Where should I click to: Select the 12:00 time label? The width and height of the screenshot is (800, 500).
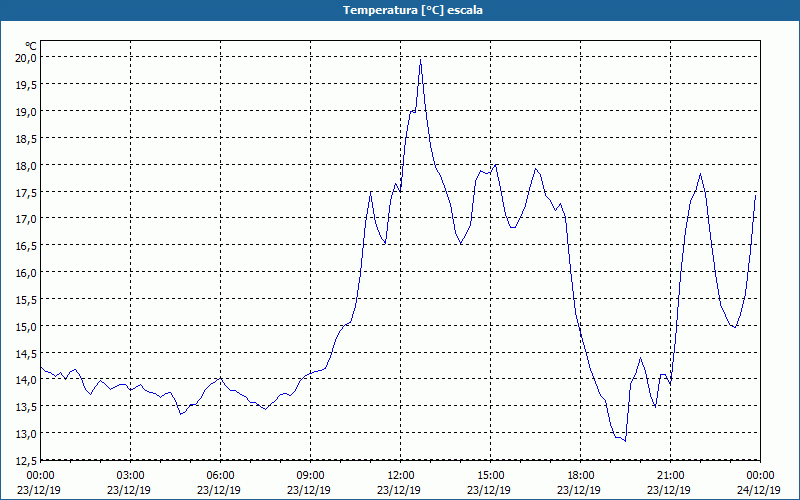401,476
